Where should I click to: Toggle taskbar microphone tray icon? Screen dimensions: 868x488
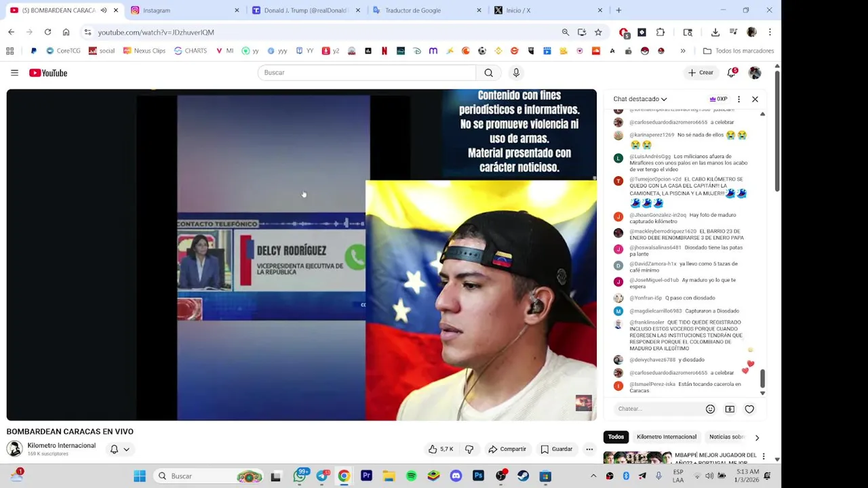click(x=658, y=476)
